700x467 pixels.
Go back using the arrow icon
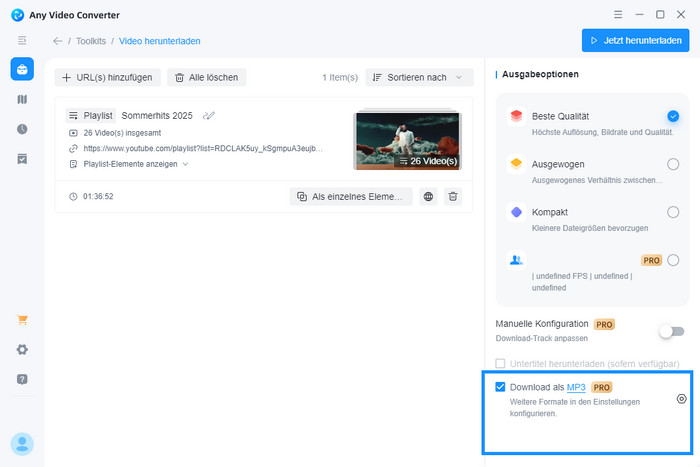[58, 41]
